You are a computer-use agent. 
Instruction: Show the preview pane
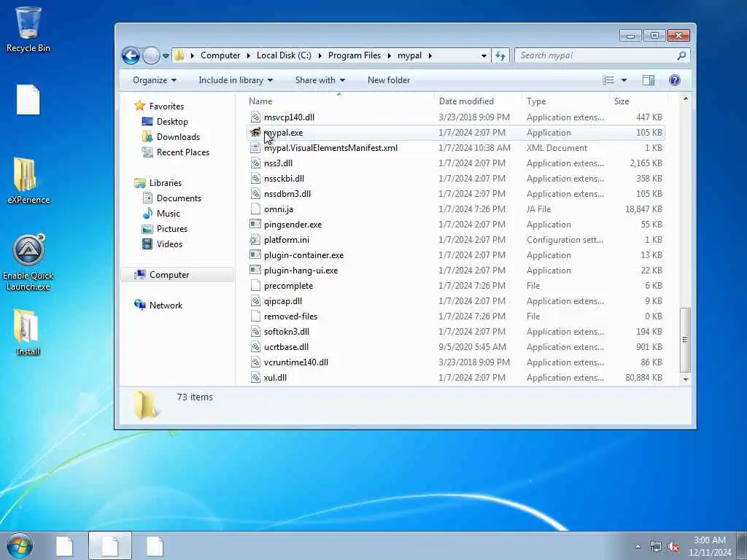(x=649, y=80)
